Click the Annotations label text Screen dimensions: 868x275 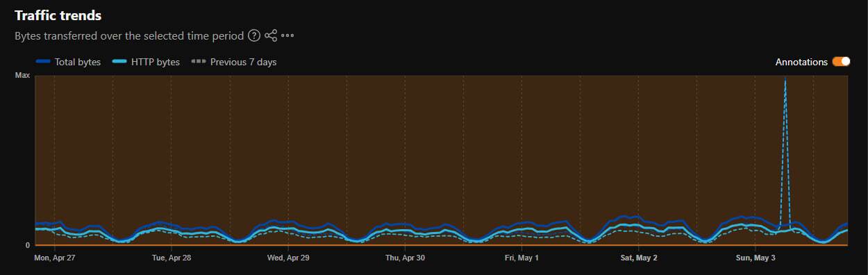801,62
